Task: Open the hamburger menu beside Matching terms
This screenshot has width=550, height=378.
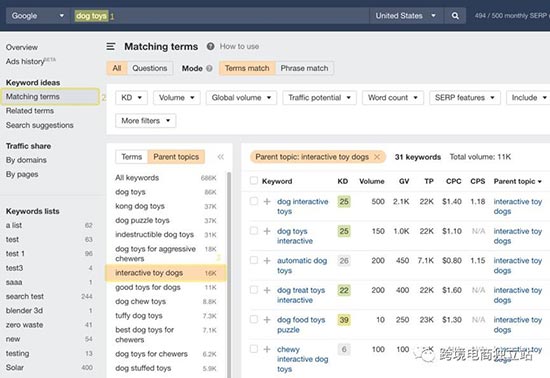Action: [111, 46]
